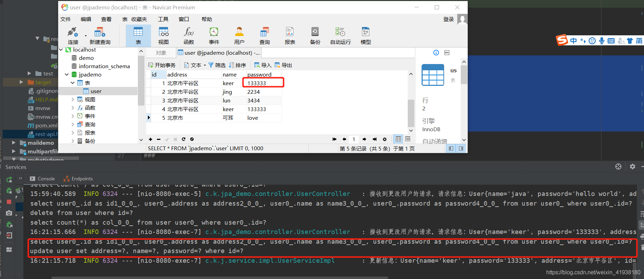Click the 新建查询 new query icon
Screen dimensions: 644x279
[x=100, y=36]
